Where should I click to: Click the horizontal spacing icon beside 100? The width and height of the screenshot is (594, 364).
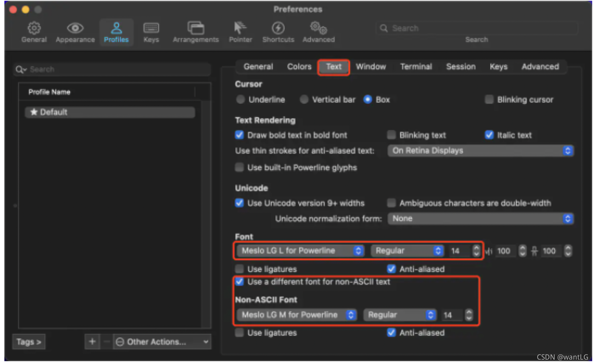[x=489, y=251]
